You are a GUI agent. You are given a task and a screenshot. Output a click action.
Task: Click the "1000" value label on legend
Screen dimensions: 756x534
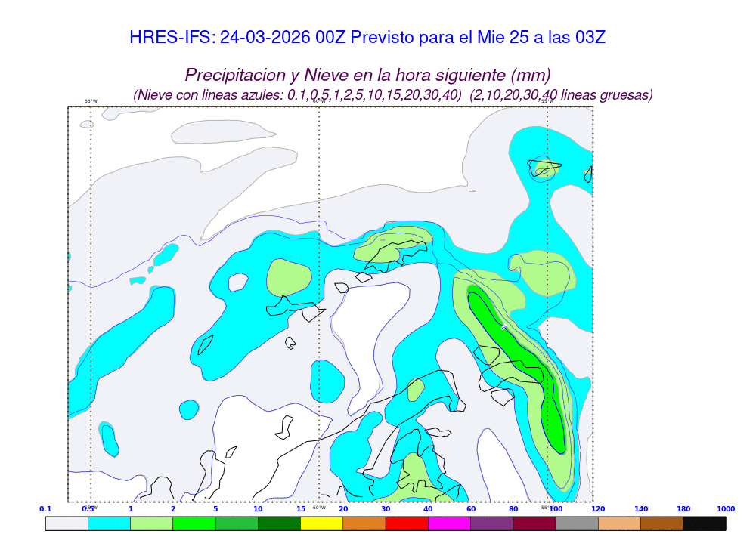point(725,509)
